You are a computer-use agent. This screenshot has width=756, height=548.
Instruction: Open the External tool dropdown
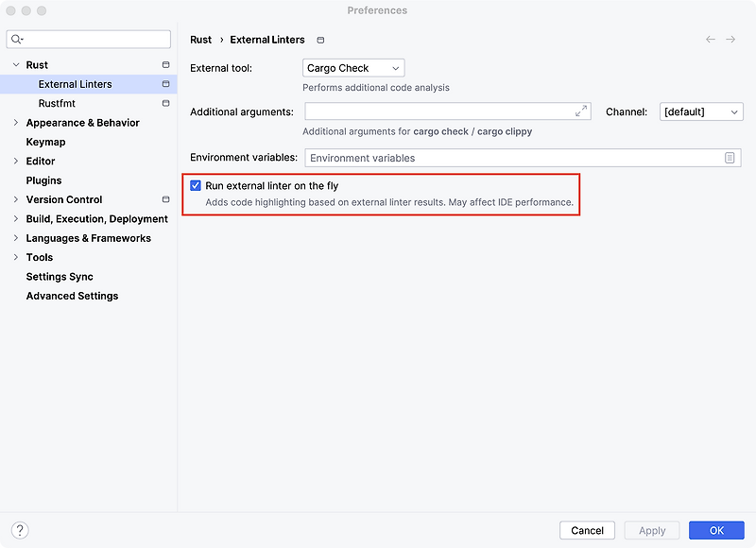pyautogui.click(x=353, y=68)
